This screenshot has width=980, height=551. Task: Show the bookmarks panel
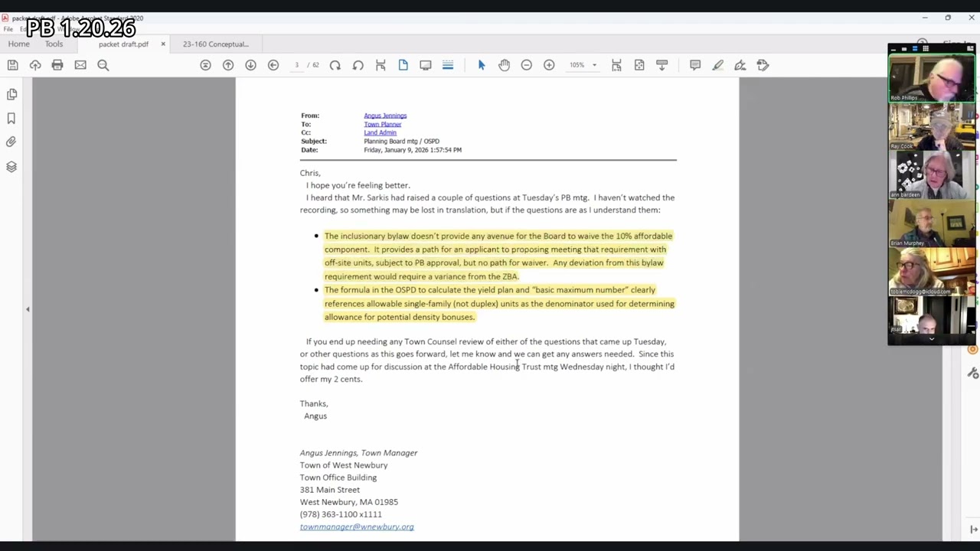11,119
